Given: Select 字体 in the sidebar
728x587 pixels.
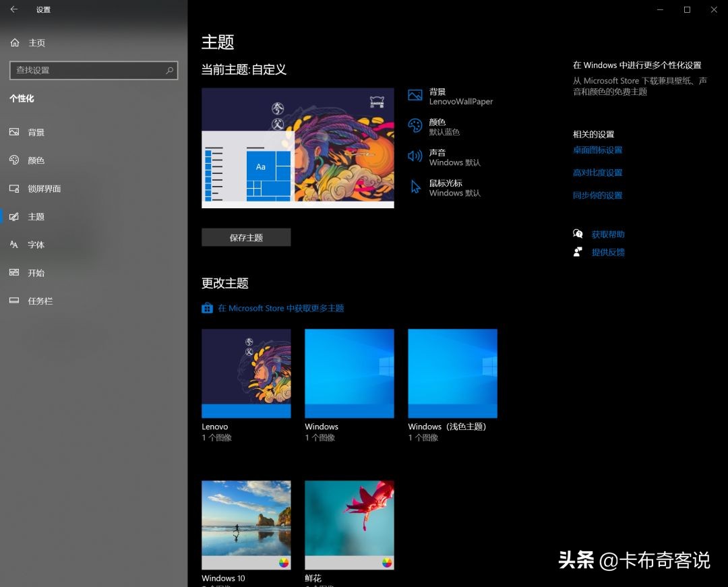Looking at the screenshot, I should (36, 245).
